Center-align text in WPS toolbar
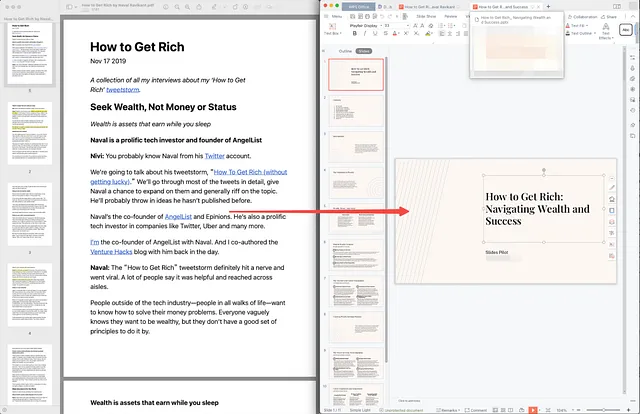 coord(450,33)
